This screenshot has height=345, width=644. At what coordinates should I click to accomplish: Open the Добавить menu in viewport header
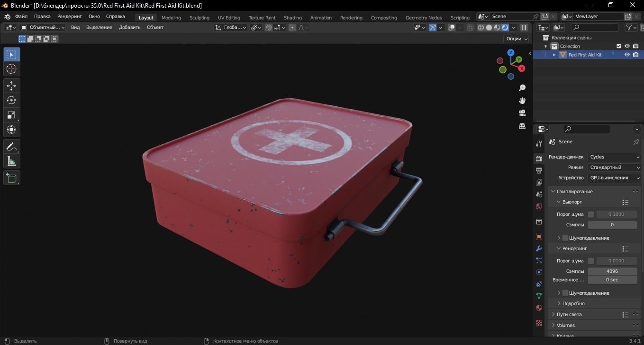pyautogui.click(x=130, y=28)
